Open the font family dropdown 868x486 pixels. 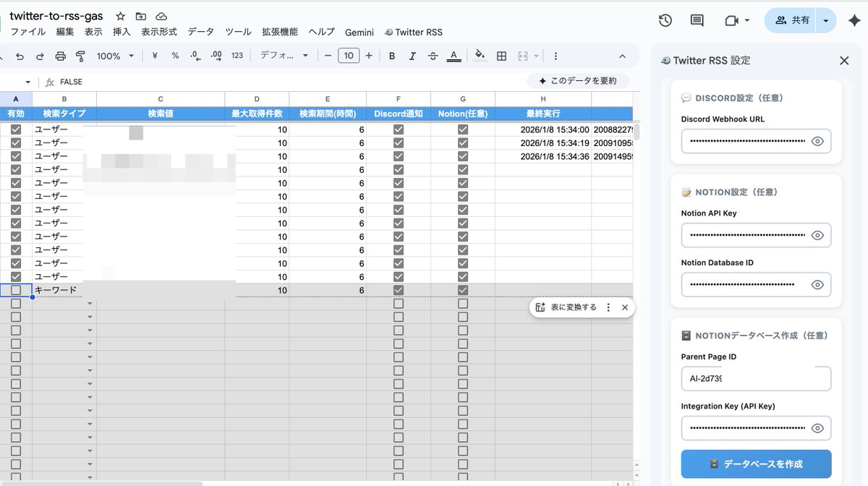pos(284,56)
